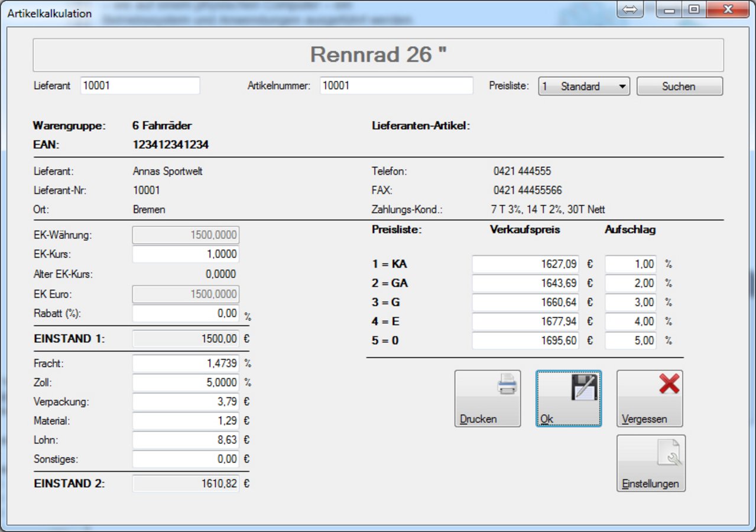Click the Alter EK-Kurs value 0,0000
Viewport: 756px width, 532px height.
(220, 274)
